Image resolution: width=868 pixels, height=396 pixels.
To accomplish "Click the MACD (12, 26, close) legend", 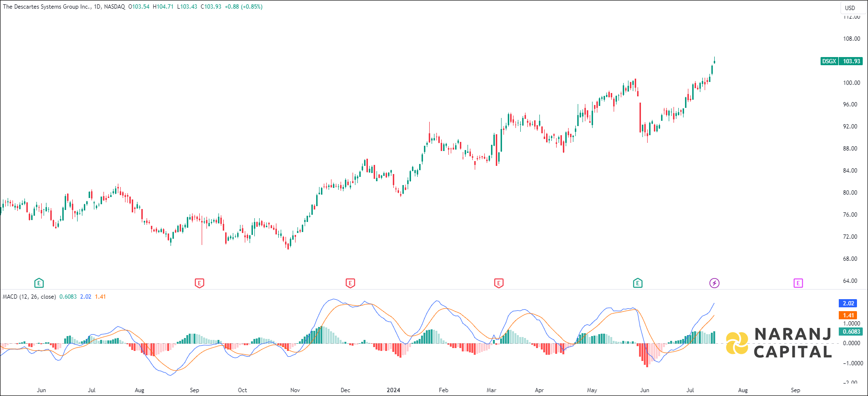I will [29, 297].
